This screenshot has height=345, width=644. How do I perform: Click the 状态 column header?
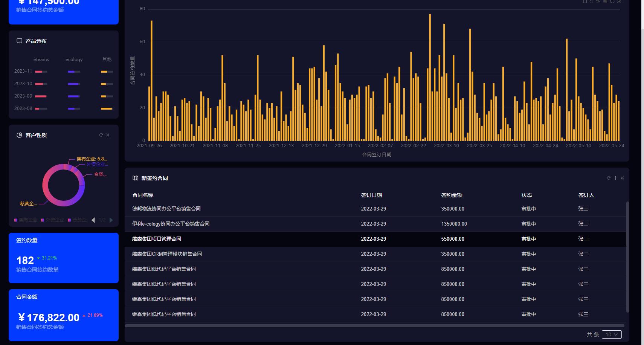tap(526, 195)
